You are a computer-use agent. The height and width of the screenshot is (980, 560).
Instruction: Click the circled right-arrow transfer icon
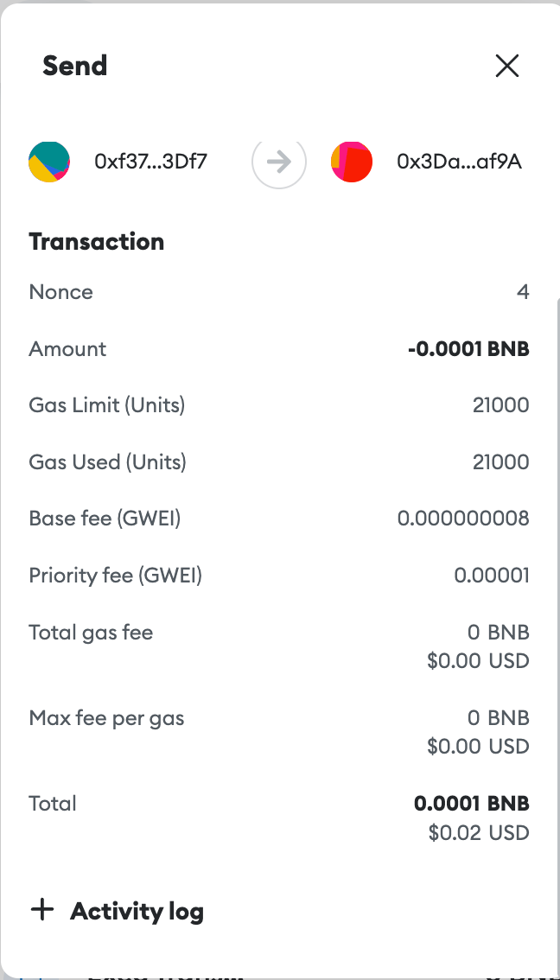coord(279,162)
